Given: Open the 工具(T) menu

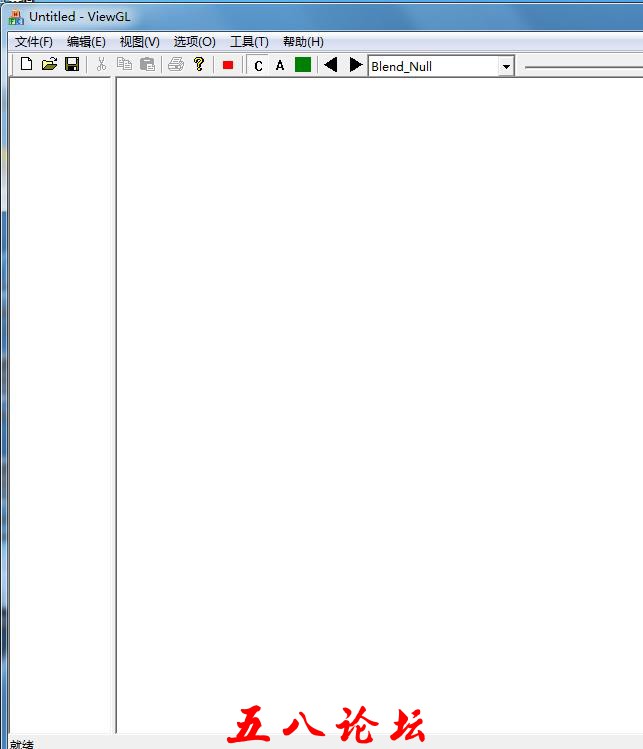Looking at the screenshot, I should [x=249, y=42].
